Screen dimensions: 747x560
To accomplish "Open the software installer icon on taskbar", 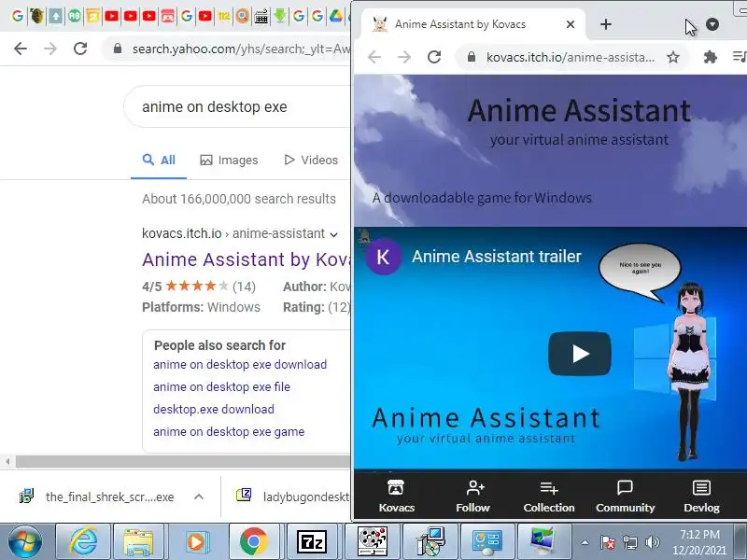I will point(430,541).
